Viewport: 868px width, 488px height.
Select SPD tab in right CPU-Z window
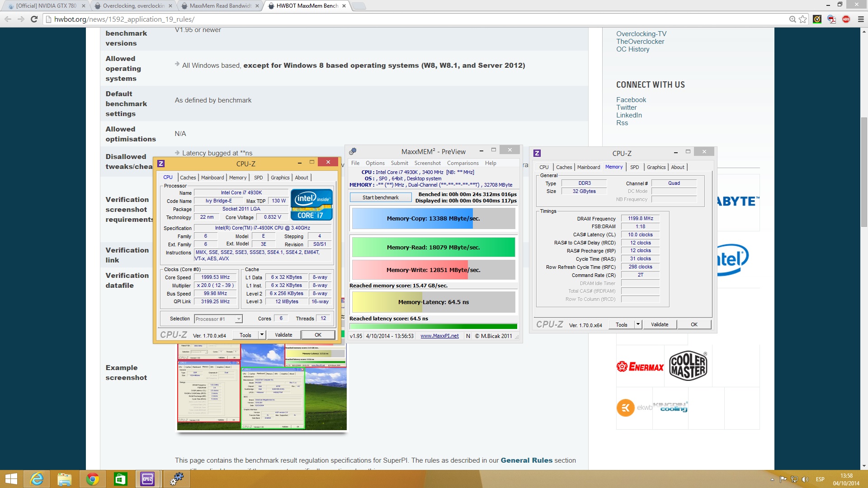click(634, 167)
